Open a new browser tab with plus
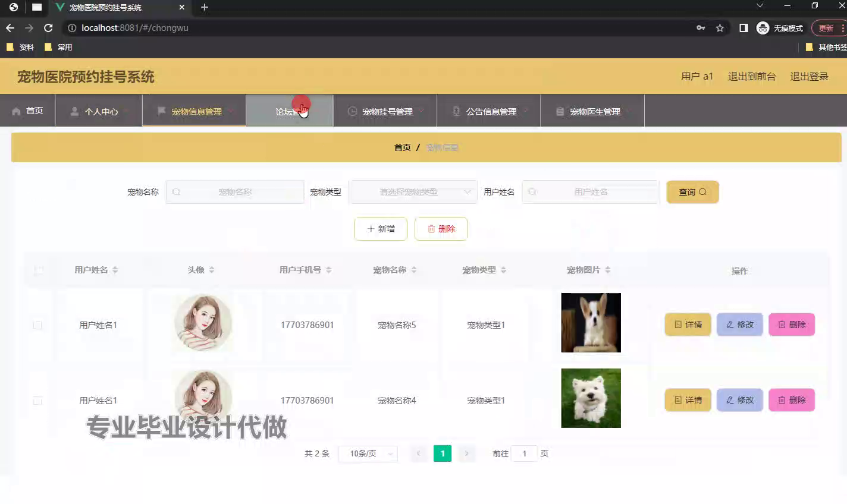 click(205, 7)
